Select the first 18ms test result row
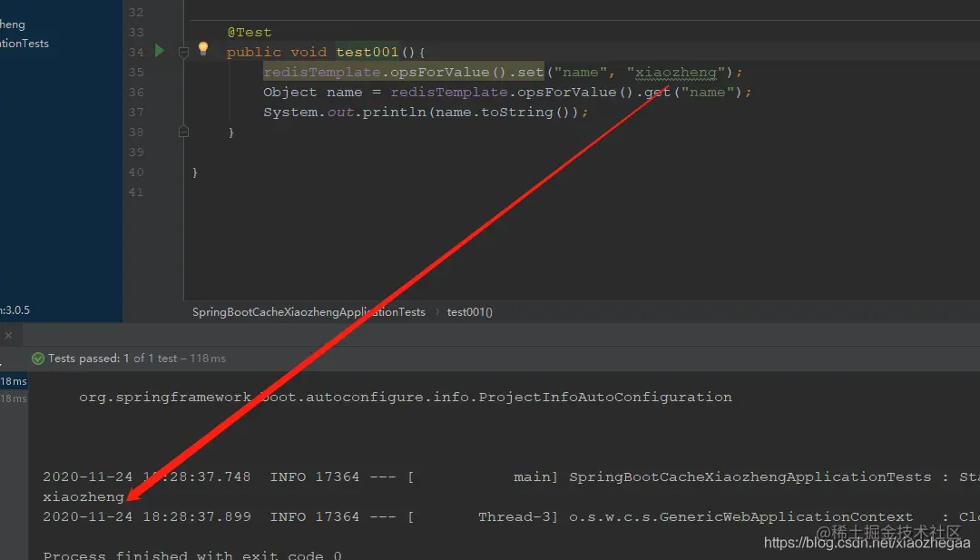This screenshot has height=560, width=980. tap(14, 381)
